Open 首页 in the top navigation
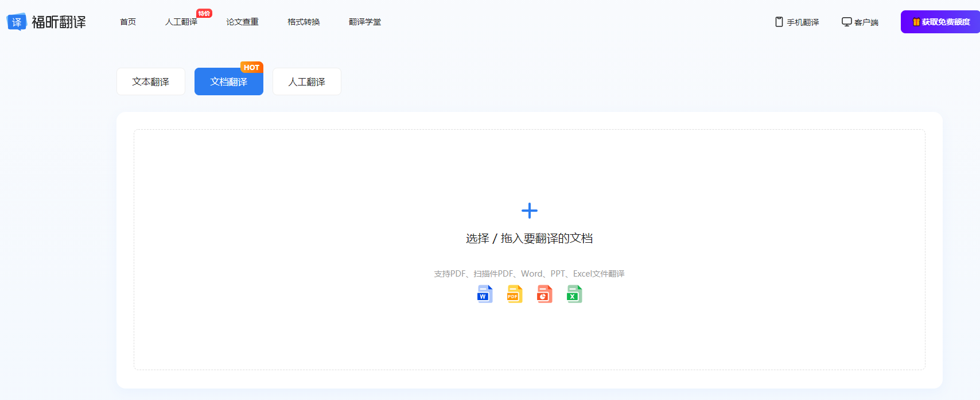The image size is (980, 400). [128, 22]
